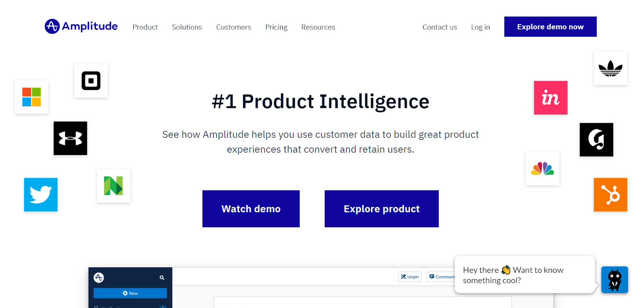This screenshot has width=644, height=308.
Task: Click the NBC peacock logo
Action: click(542, 168)
